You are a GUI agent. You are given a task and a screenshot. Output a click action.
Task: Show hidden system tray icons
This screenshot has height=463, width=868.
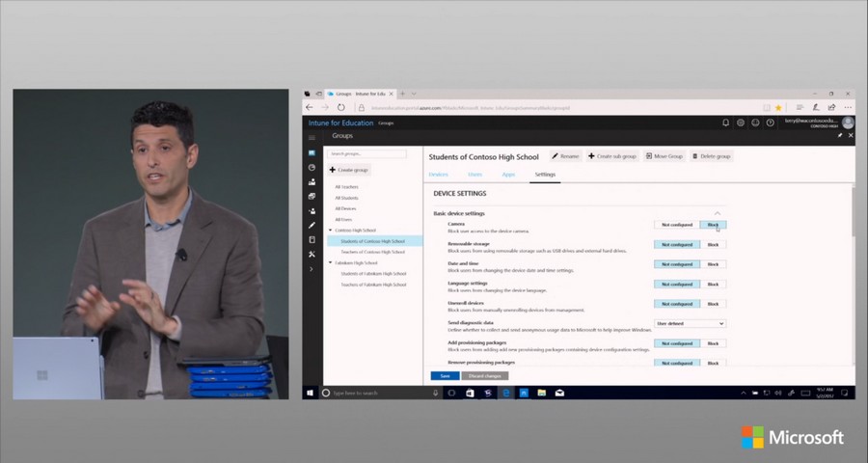743,393
